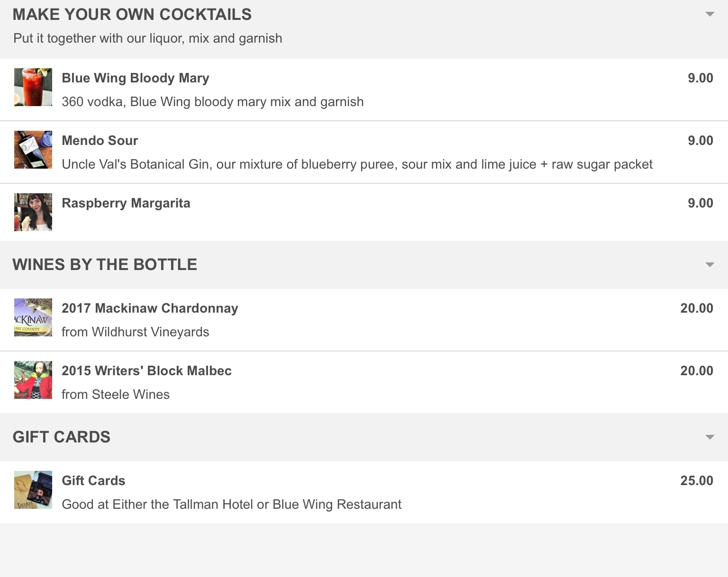Open the Gift Cards thumbnail image
Image resolution: width=728 pixels, height=577 pixels.
33,490
